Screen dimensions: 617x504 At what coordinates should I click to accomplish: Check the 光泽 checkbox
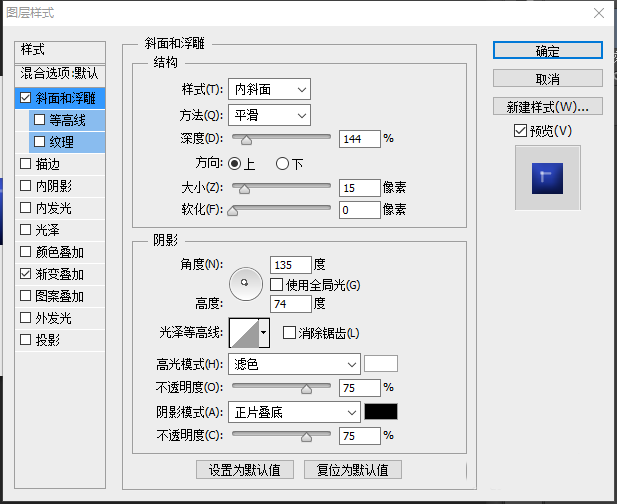tap(26, 229)
